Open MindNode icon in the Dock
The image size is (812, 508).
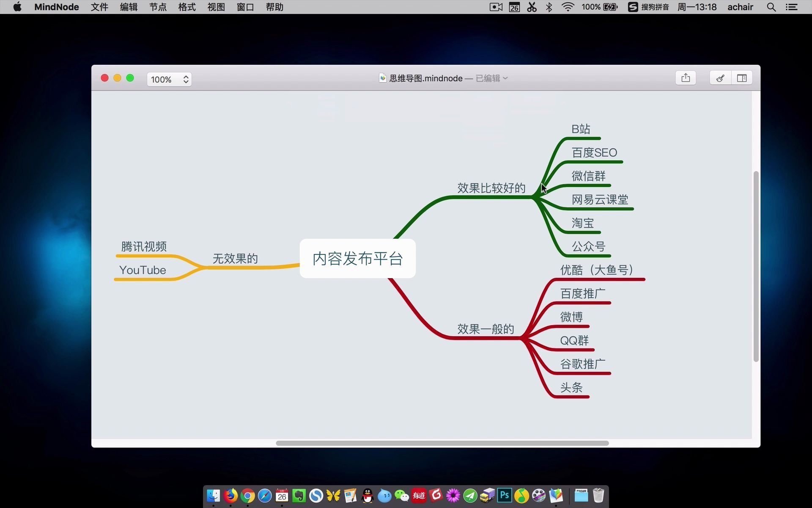[x=556, y=495]
